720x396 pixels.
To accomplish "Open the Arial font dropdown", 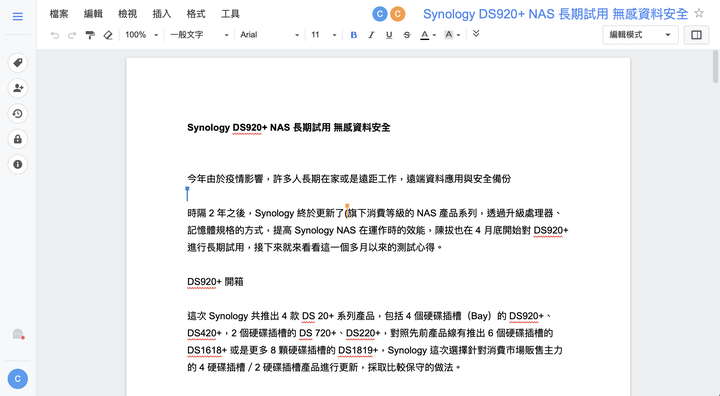I will [x=270, y=35].
